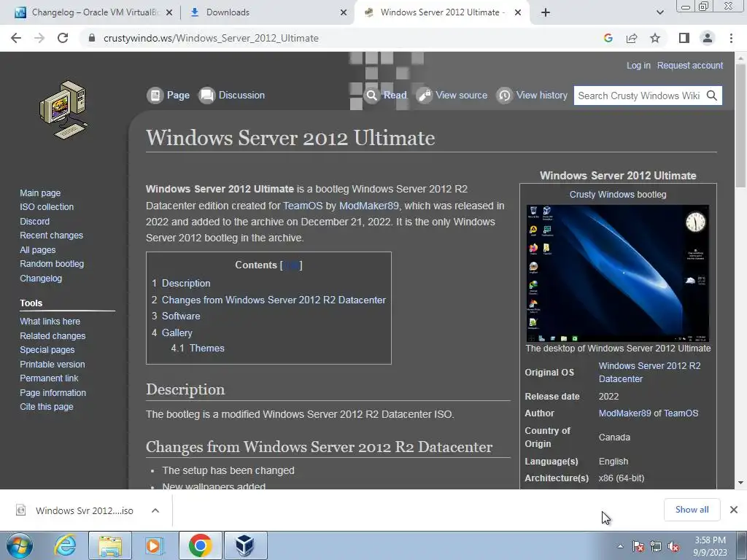Open the Main page sidebar link

pos(40,192)
